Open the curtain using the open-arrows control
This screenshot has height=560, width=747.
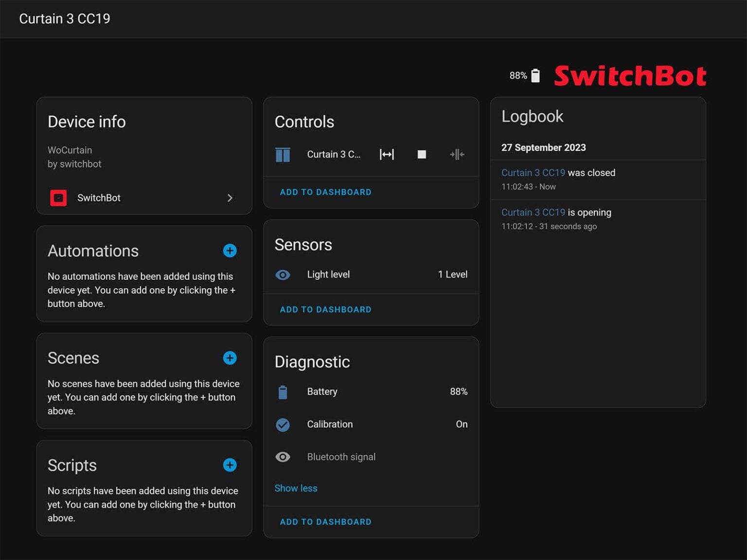coord(386,154)
